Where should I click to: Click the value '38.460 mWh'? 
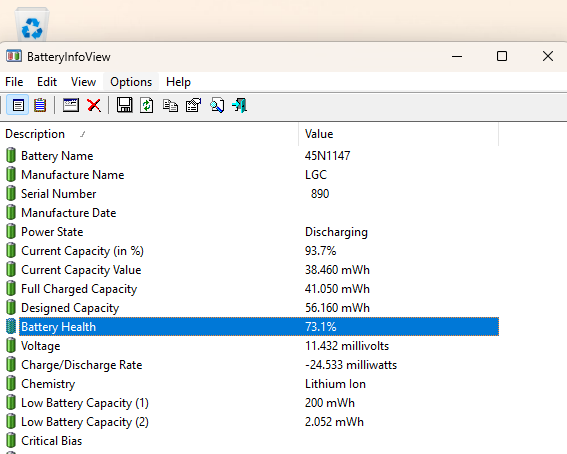click(x=337, y=270)
